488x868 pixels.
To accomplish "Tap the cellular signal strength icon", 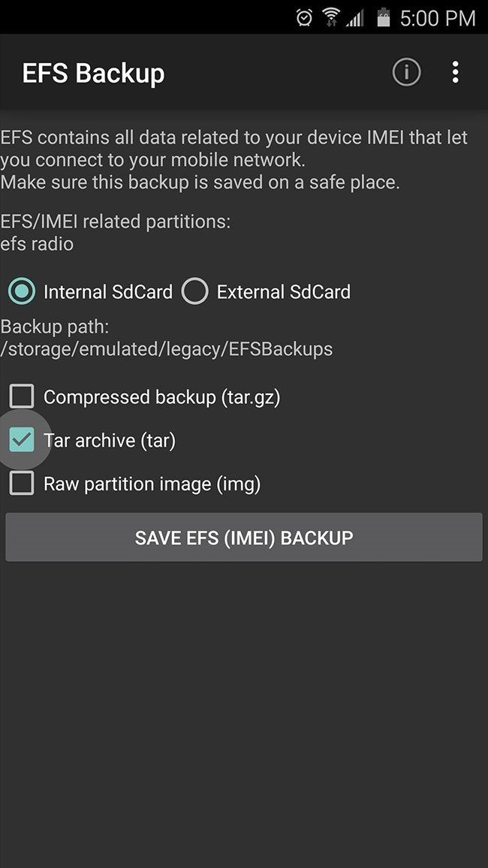I will pyautogui.click(x=354, y=19).
